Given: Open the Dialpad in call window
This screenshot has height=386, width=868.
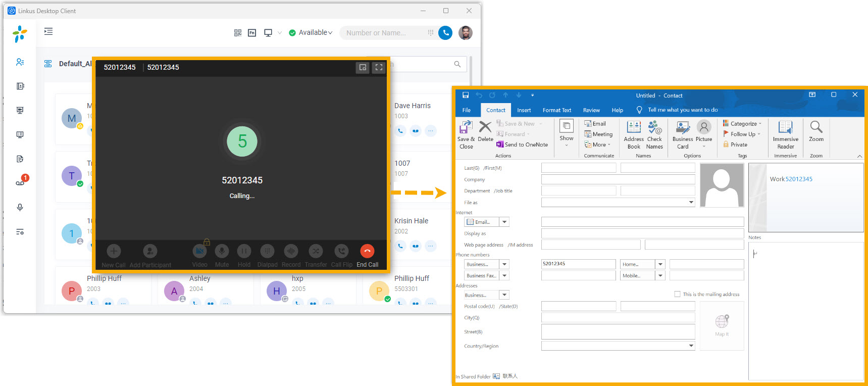Looking at the screenshot, I should tap(267, 251).
